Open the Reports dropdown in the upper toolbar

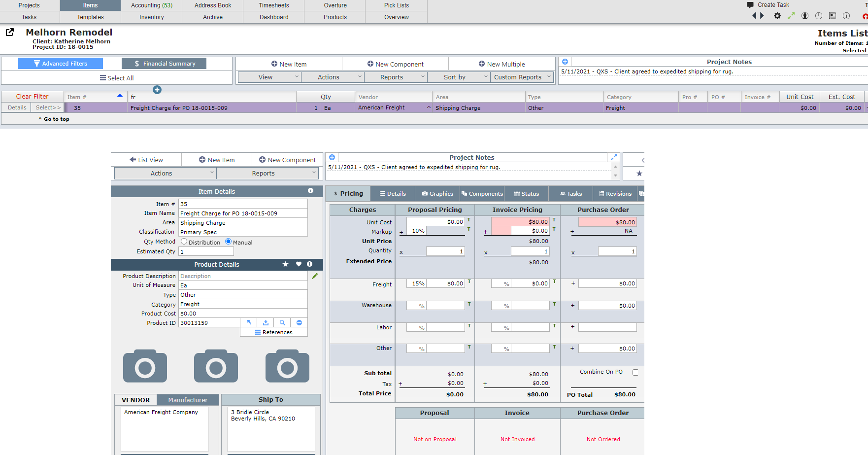point(396,77)
